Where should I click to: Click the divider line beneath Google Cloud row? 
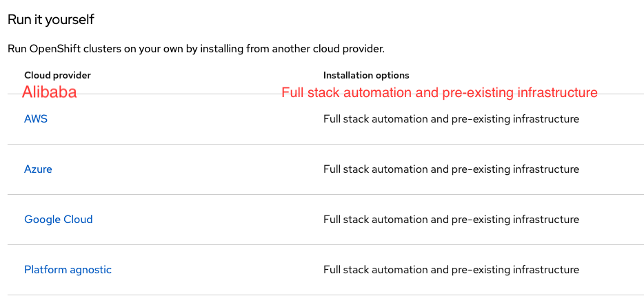pyautogui.click(x=325, y=245)
